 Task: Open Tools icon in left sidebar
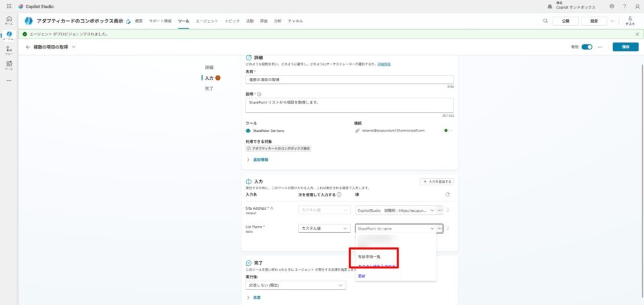[x=8, y=64]
